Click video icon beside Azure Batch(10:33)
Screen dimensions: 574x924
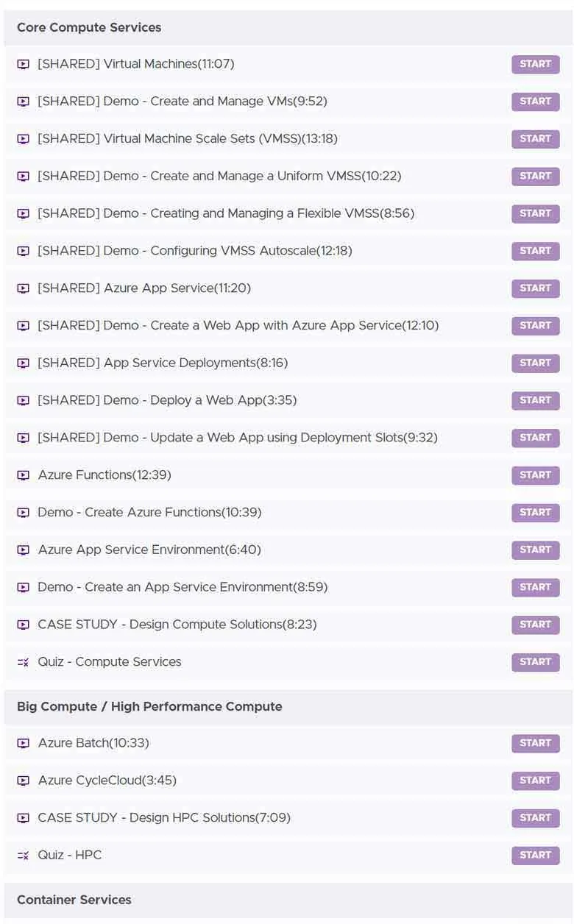tap(23, 744)
